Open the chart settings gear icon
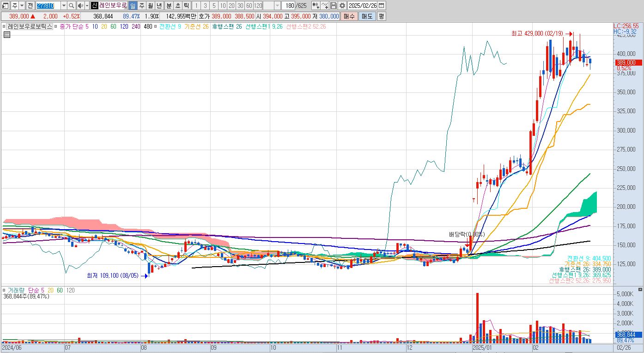Screen dimensions: 644x353 342,6
